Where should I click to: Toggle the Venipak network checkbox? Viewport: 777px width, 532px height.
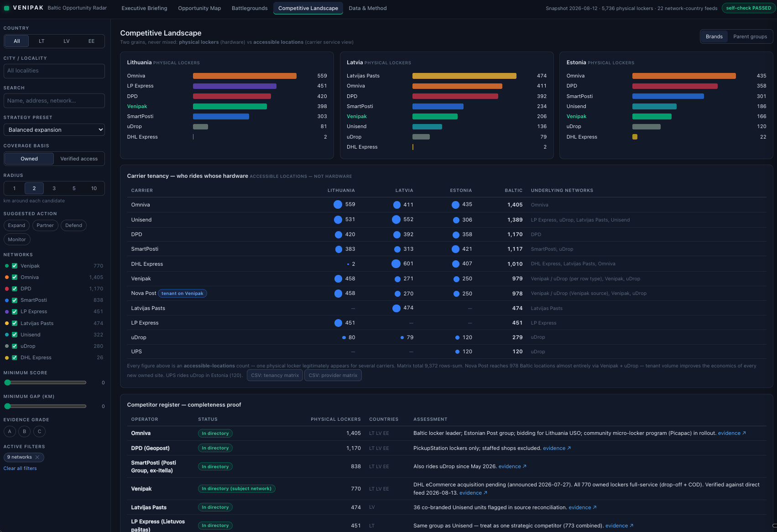click(15, 266)
